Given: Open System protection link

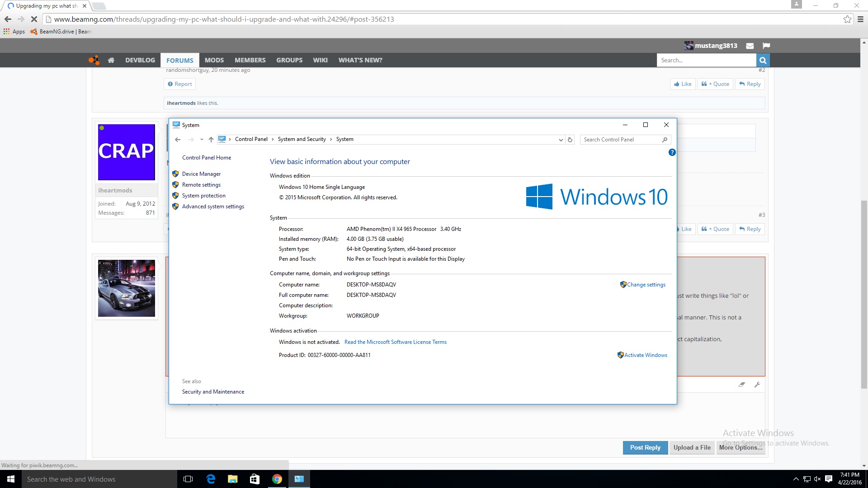Looking at the screenshot, I should click(x=204, y=196).
